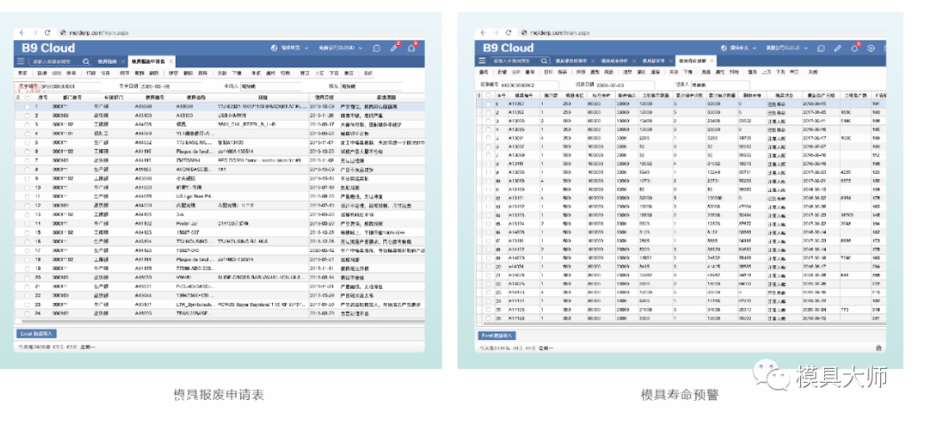Image resolution: width=944 pixels, height=437 pixels.
Task: Expand the CLOUD company dropdown in left window
Action: (x=340, y=47)
